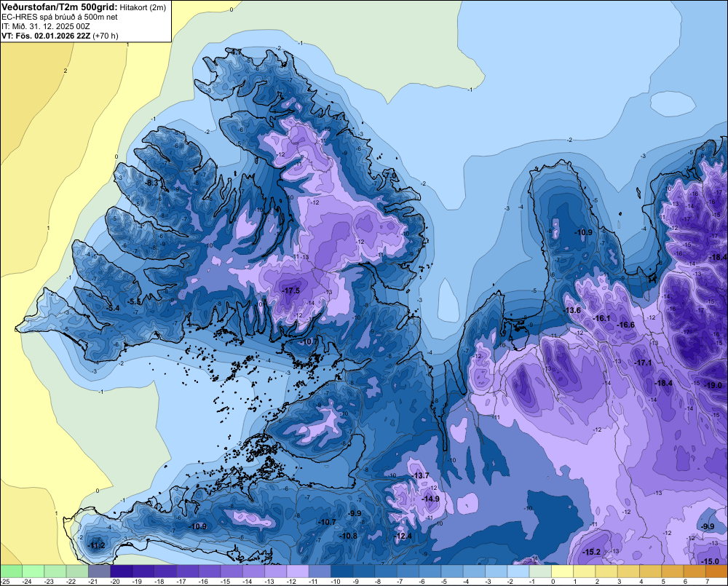Viewport: 728px width, 586px height.
Task: Select the legend swatch labeled -14
Action: pyautogui.click(x=254, y=571)
